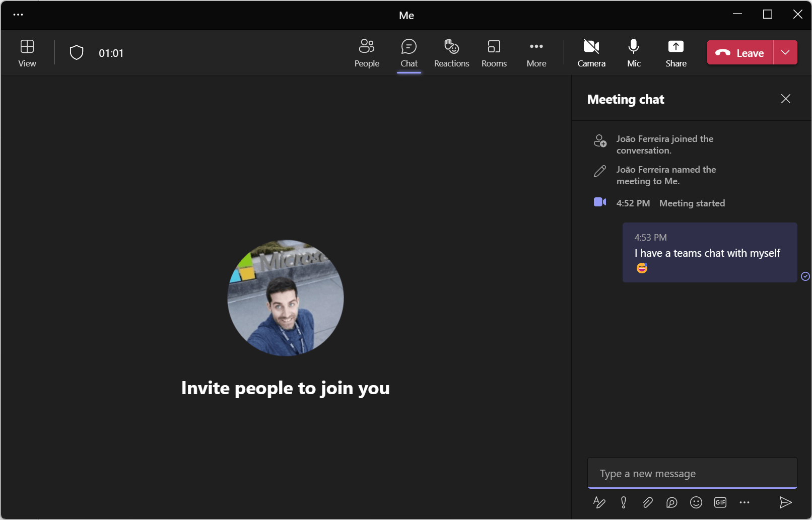Open the message Format options

pyautogui.click(x=599, y=502)
